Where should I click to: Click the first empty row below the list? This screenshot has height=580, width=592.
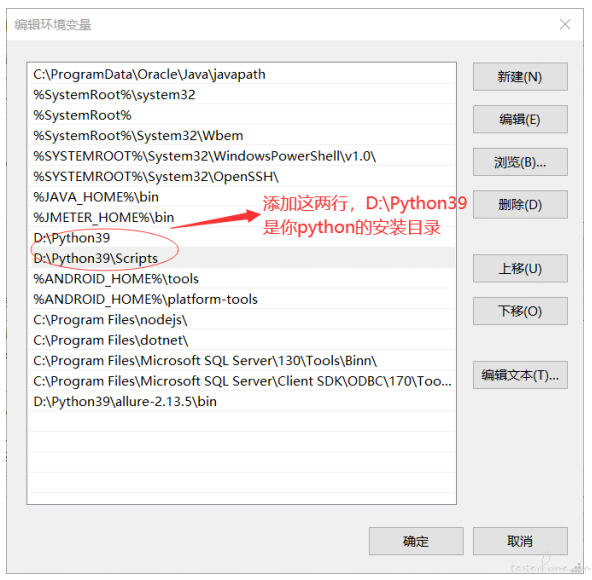[x=242, y=422]
